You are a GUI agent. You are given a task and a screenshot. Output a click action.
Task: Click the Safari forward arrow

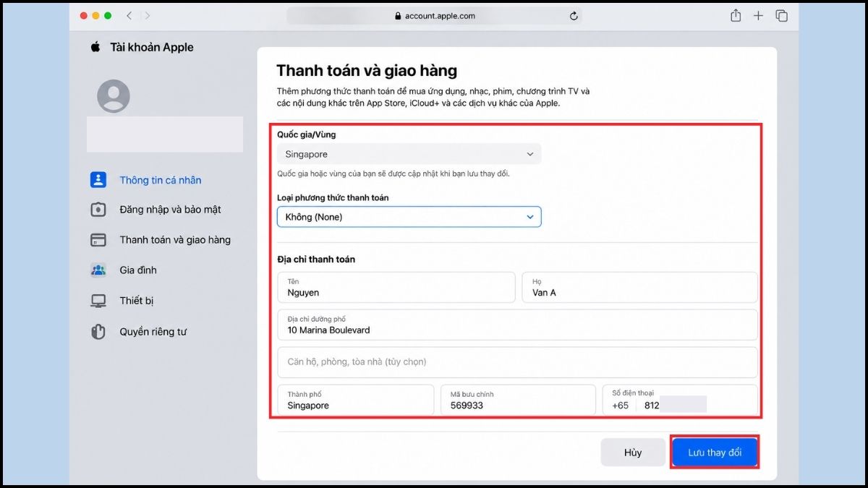(x=148, y=15)
